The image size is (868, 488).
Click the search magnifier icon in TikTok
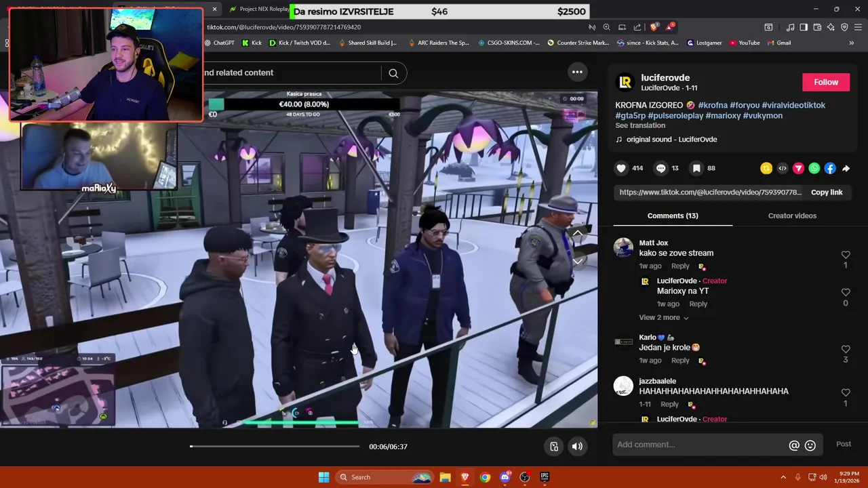(x=393, y=73)
